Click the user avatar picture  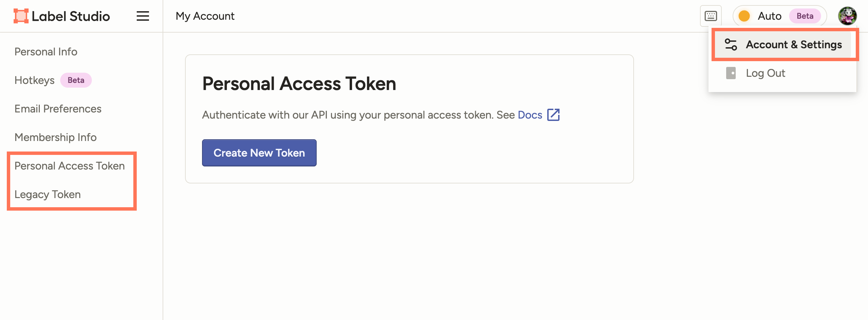(x=847, y=16)
